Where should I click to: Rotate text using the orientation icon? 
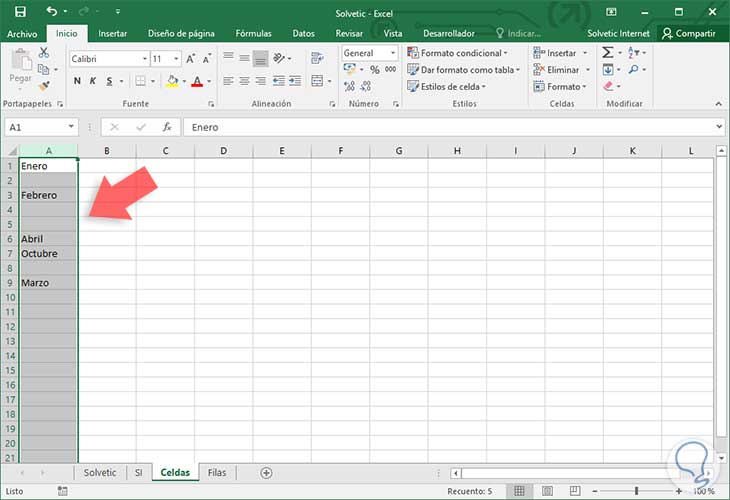pos(279,58)
